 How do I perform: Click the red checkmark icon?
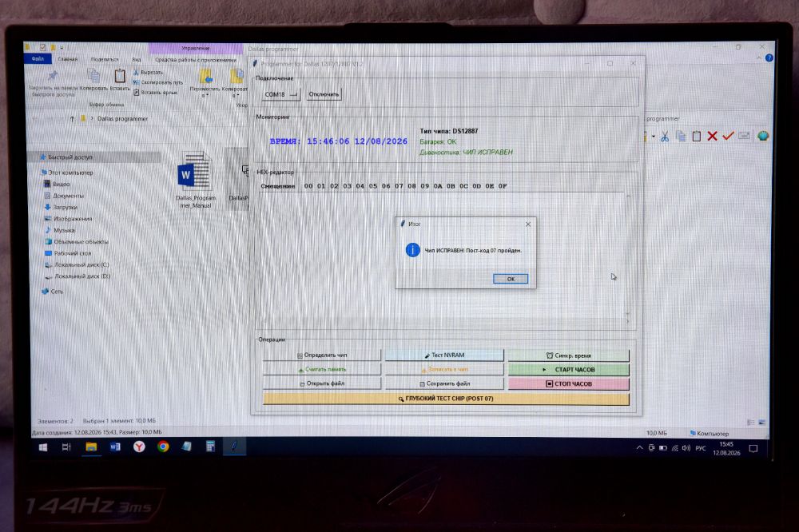(x=728, y=136)
